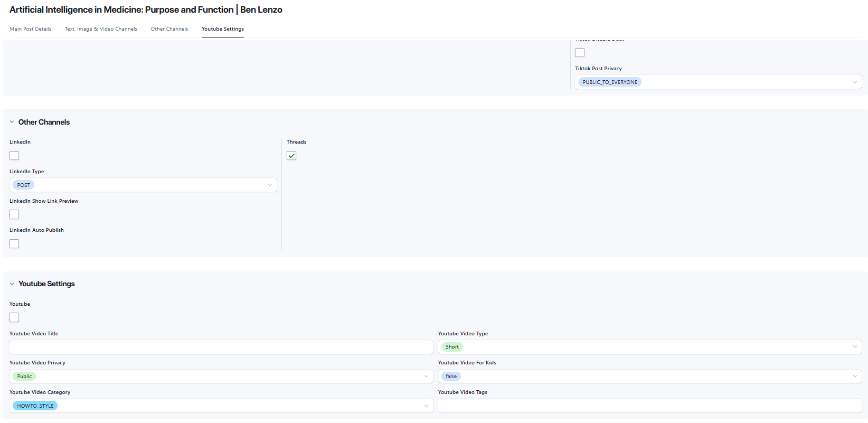Uncheck the Threads checkbox
Image resolution: width=868 pixels, height=423 pixels.
[291, 155]
